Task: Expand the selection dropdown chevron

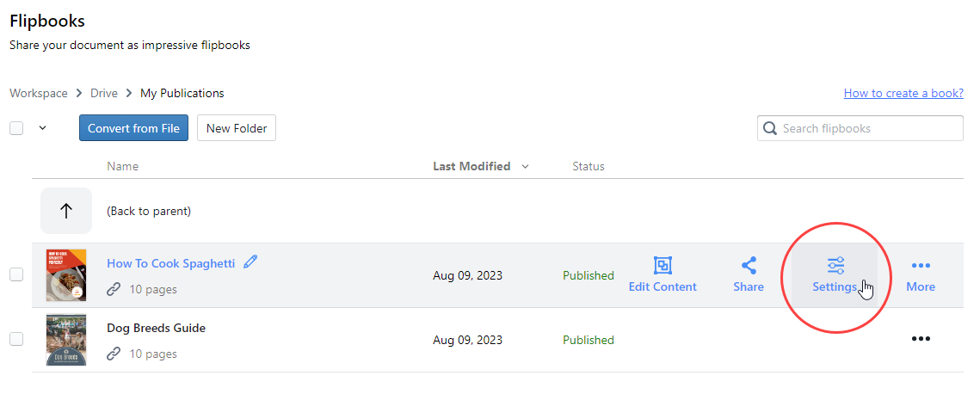Action: [x=42, y=128]
